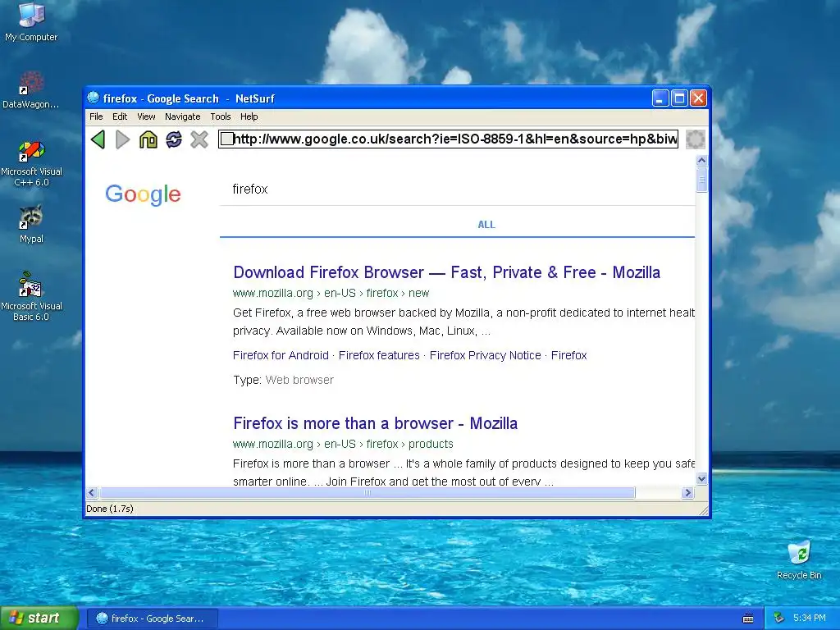The width and height of the screenshot is (840, 630).
Task: Follow the Firefox for Android sitelink
Action: tap(281, 355)
